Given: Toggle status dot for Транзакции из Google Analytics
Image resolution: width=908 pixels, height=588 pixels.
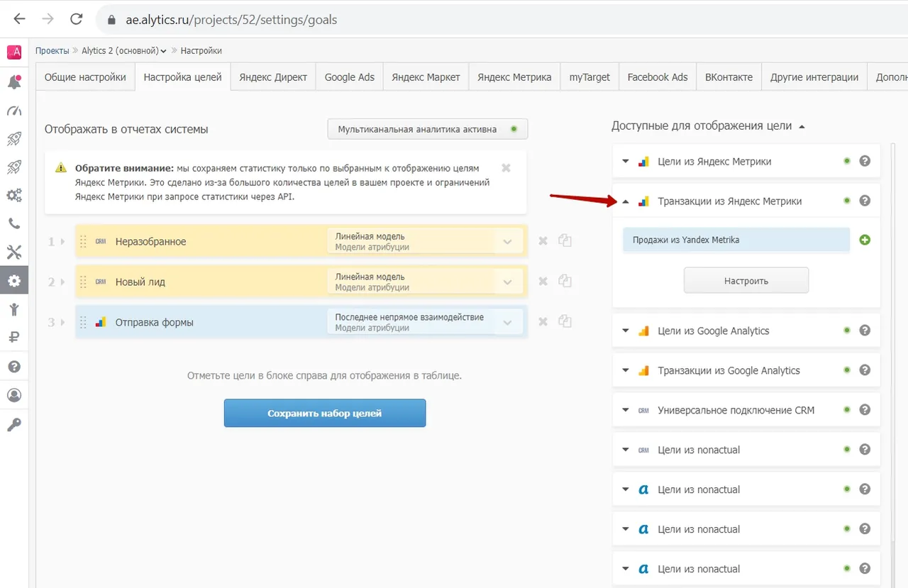Looking at the screenshot, I should (847, 370).
